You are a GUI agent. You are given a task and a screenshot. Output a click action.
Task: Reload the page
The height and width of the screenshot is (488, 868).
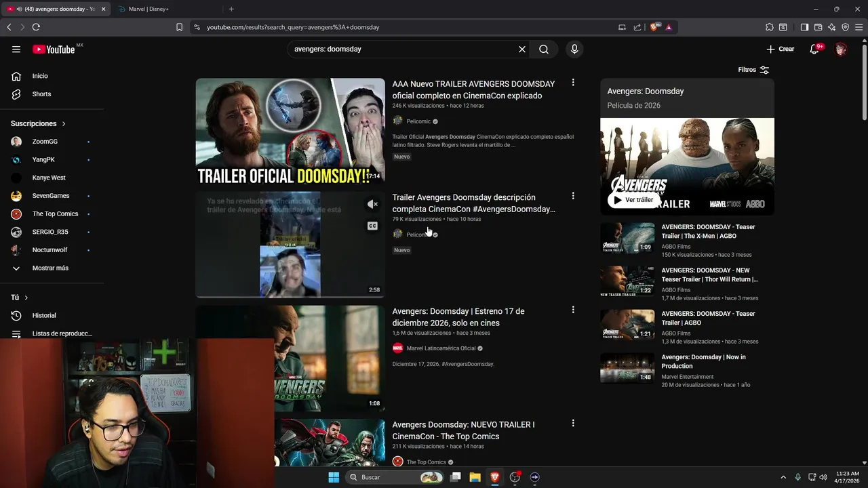click(x=36, y=27)
